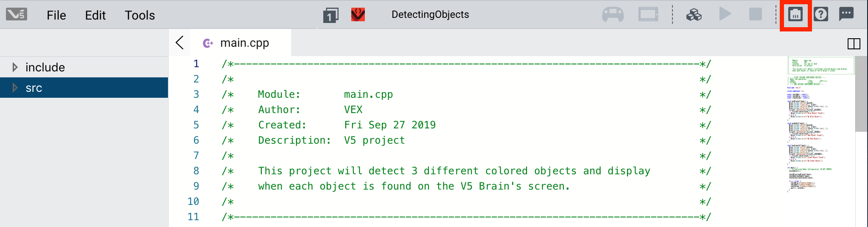Image resolution: width=868 pixels, height=227 pixels.
Task: Select the main.cpp tab
Action: coord(244,43)
